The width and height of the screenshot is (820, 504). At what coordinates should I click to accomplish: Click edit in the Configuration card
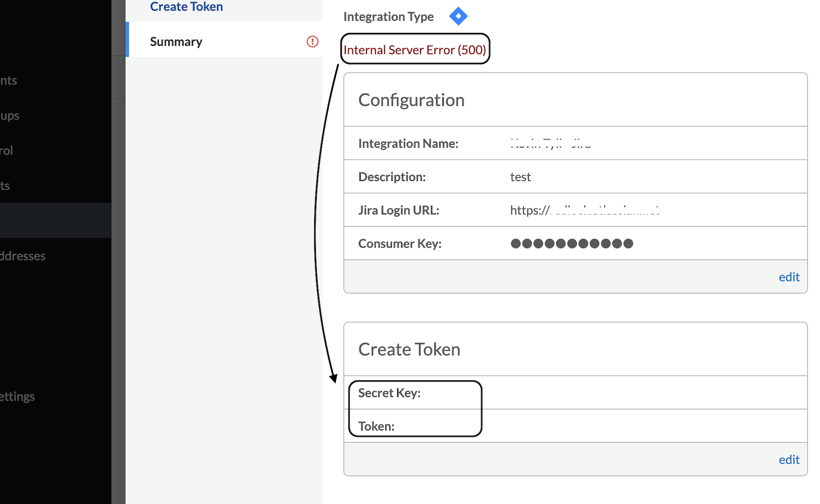[x=789, y=277]
